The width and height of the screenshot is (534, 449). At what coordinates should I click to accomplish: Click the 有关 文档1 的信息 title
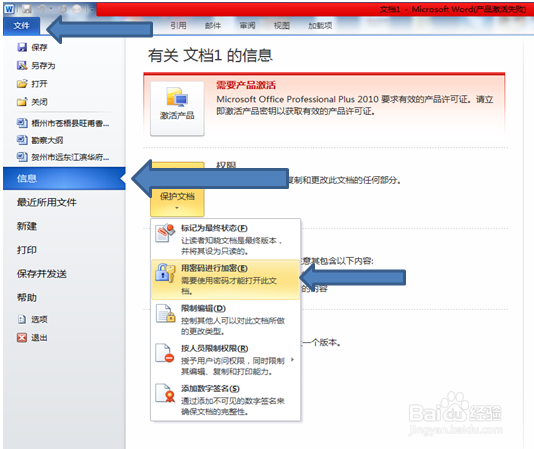tap(210, 55)
